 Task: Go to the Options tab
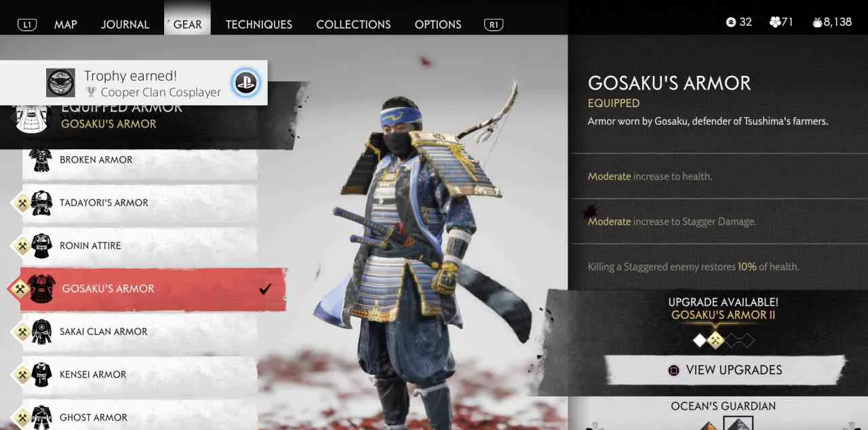click(438, 24)
